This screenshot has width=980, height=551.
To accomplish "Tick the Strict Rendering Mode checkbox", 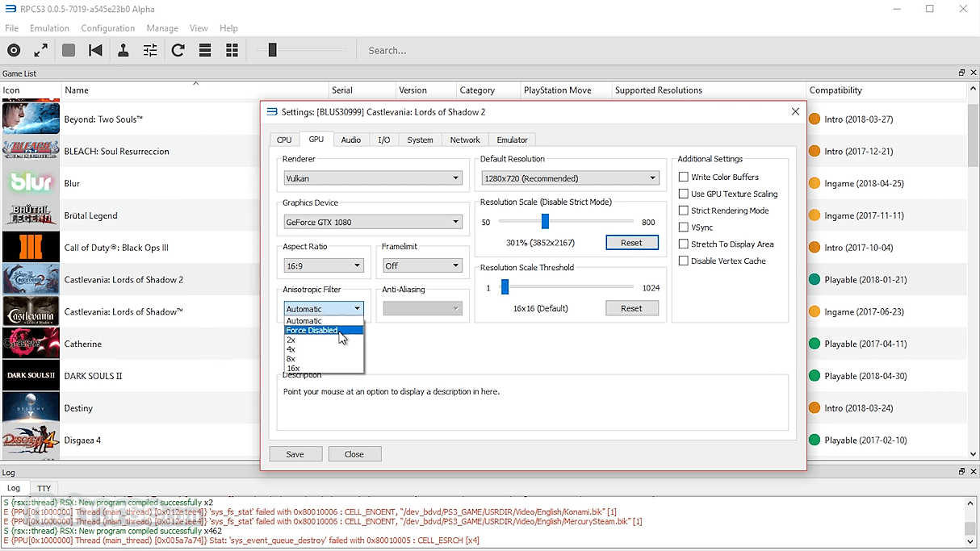I will tap(684, 211).
